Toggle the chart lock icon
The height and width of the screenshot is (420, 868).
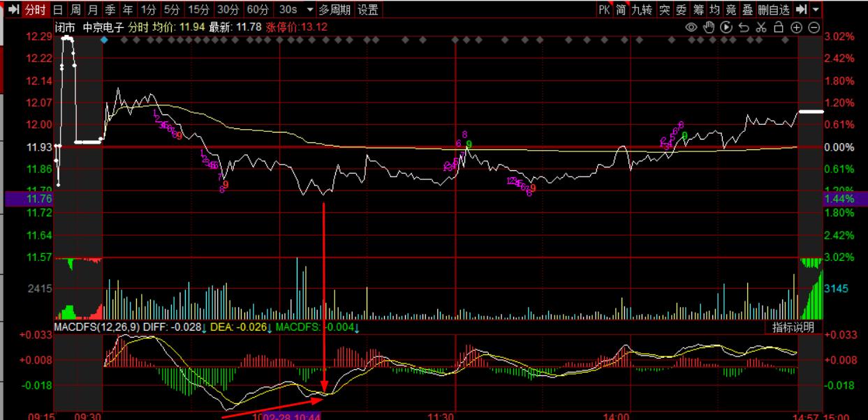[x=779, y=27]
